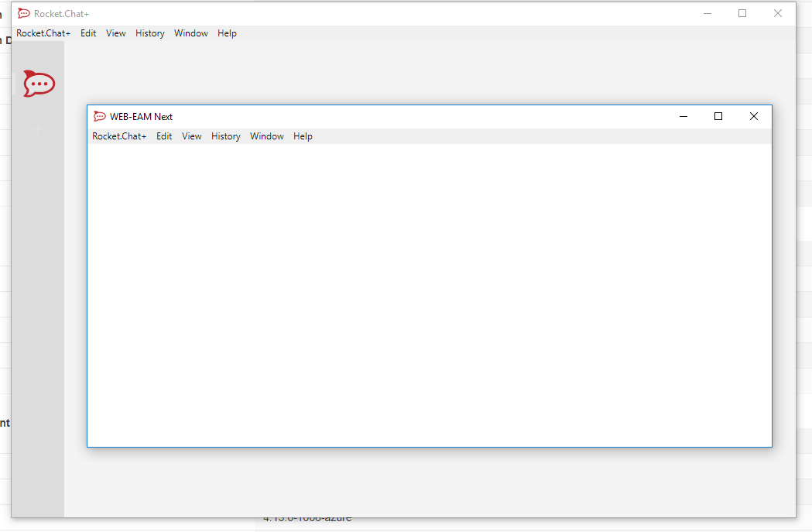Open the View menu in WEB-EAM Next
Viewport: 812px width, 532px height.
pyautogui.click(x=191, y=136)
